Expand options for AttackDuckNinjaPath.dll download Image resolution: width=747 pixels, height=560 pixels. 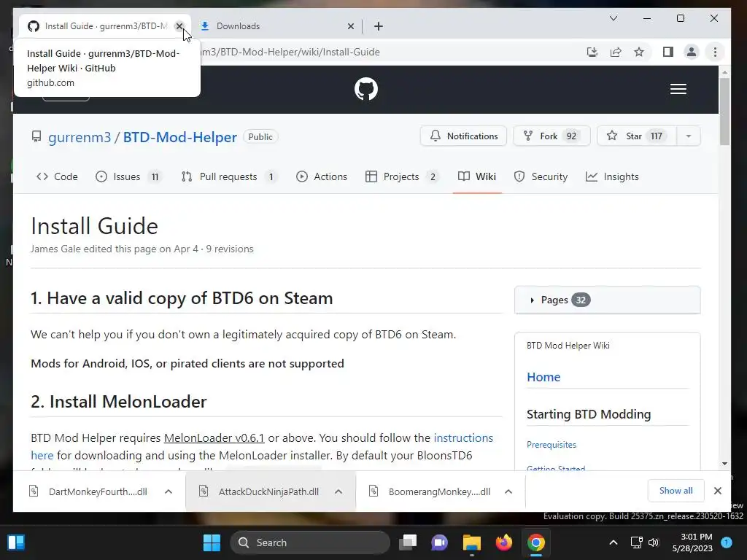tap(338, 491)
